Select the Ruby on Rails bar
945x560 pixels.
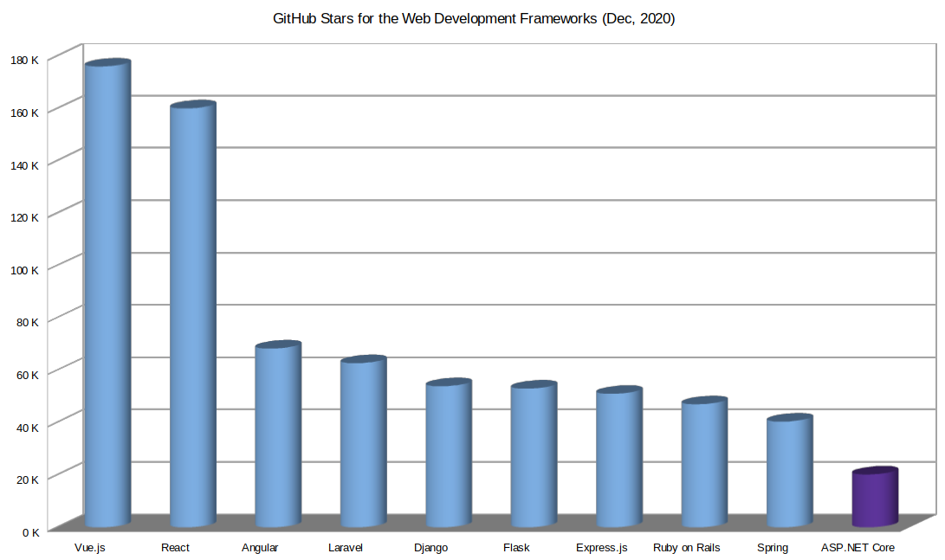point(704,462)
